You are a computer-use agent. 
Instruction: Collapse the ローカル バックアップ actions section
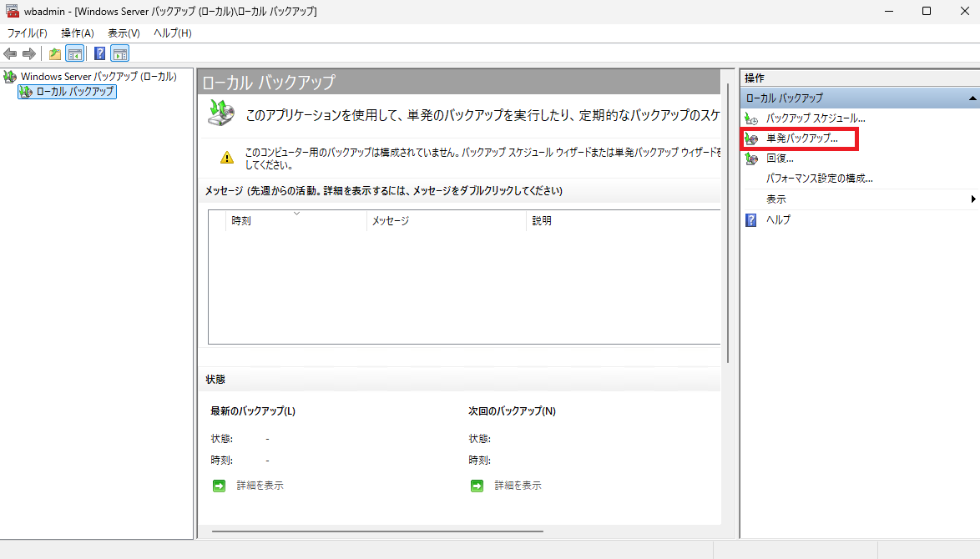tap(972, 98)
